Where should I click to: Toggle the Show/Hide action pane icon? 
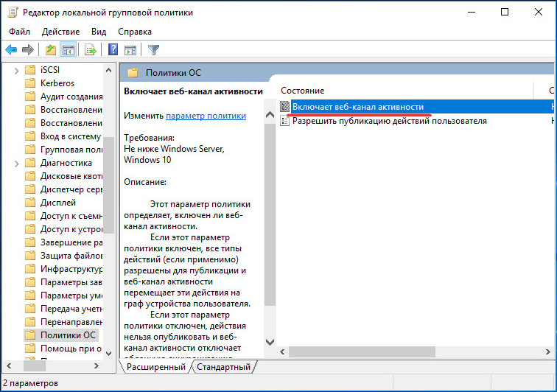pos(130,50)
